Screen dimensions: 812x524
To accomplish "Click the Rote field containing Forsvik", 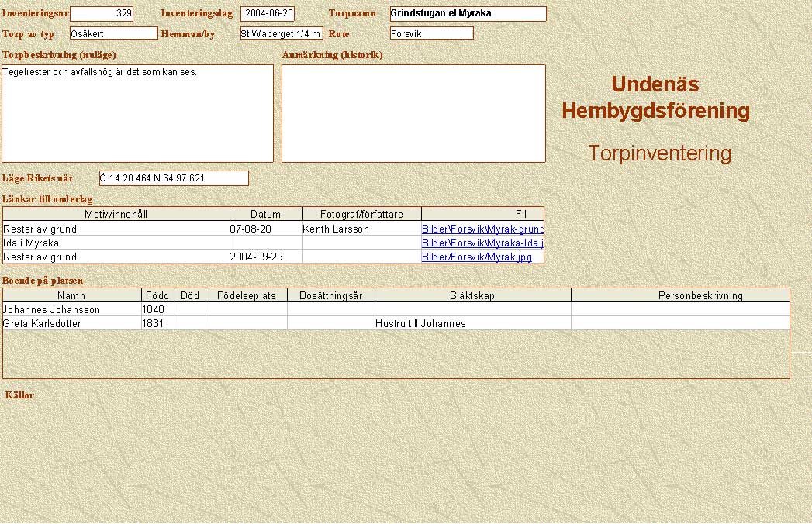I will pos(431,33).
